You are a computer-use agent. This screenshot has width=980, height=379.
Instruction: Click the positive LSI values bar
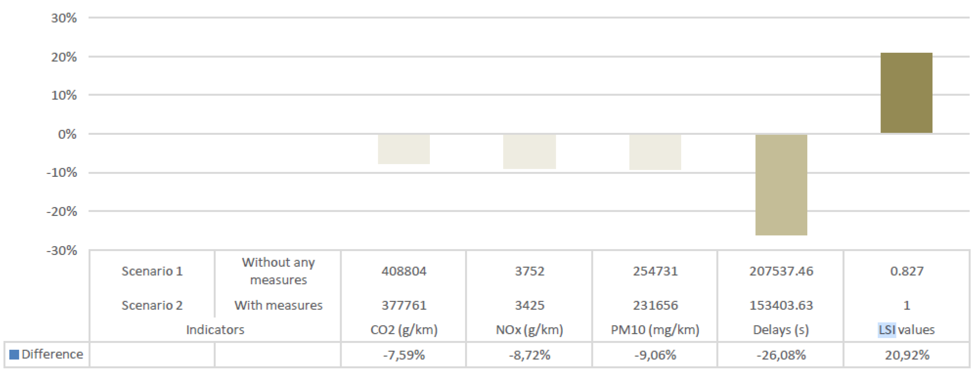point(906,93)
